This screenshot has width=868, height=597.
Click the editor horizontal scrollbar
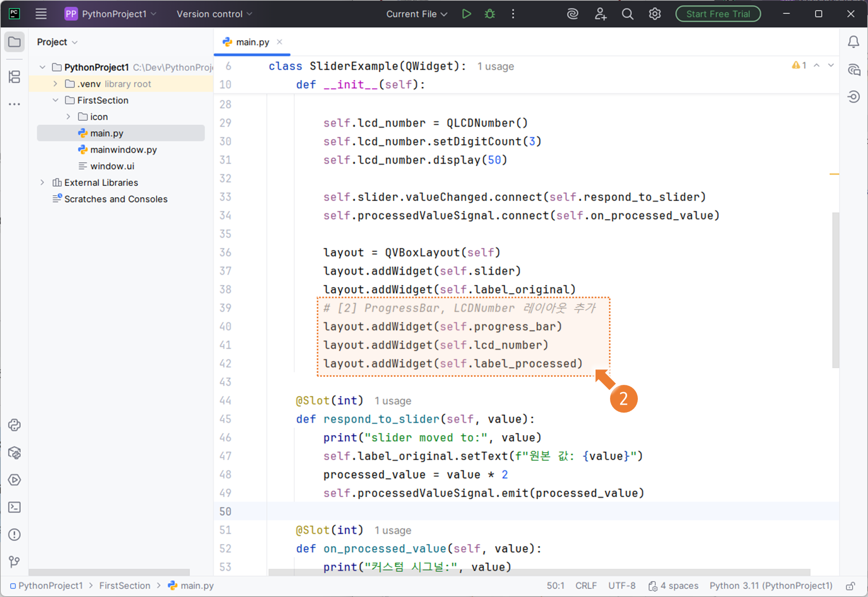click(x=539, y=572)
